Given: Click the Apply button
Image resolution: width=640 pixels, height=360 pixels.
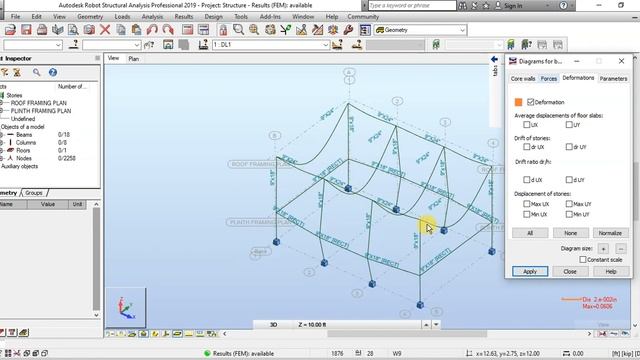Looking at the screenshot, I should pyautogui.click(x=530, y=271).
